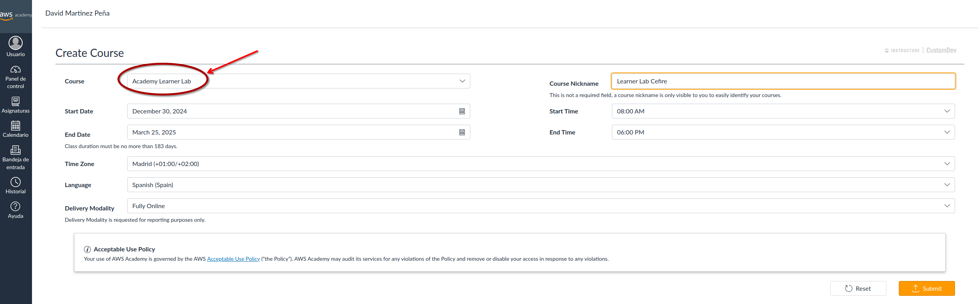This screenshot has width=980, height=304.
Task: Expand the Course dropdown
Action: point(462,81)
